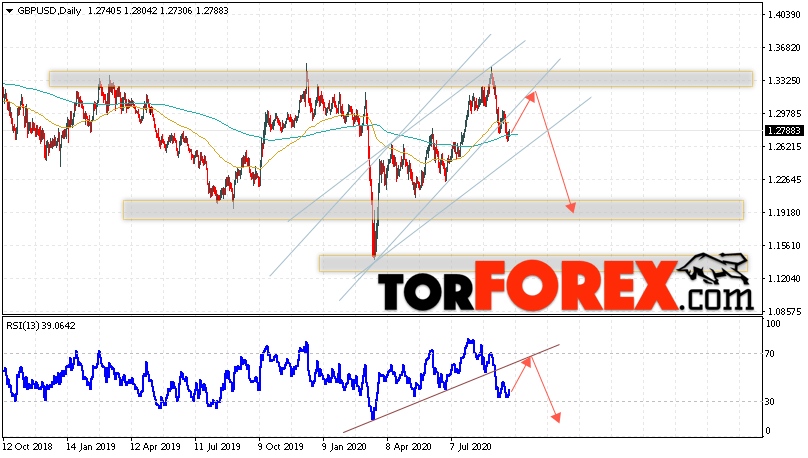Click the RSI 70 level label
The width and height of the screenshot is (808, 458).
[770, 353]
